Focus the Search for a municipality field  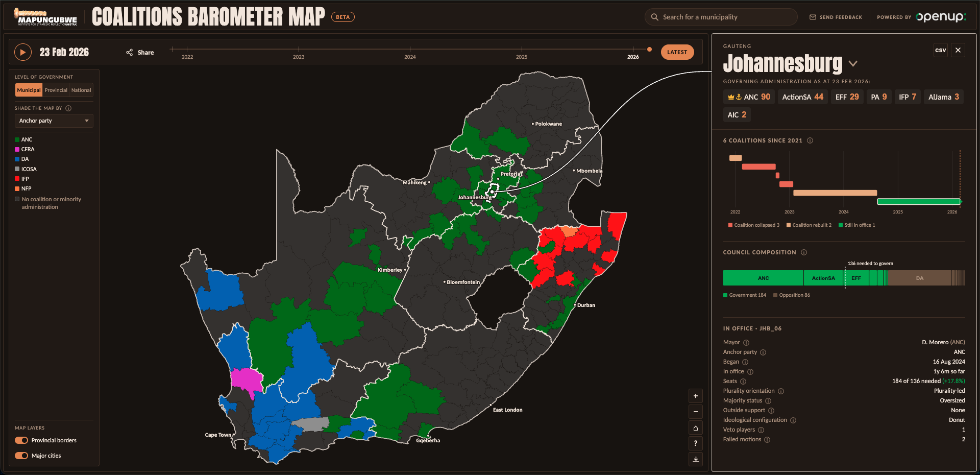coord(721,17)
